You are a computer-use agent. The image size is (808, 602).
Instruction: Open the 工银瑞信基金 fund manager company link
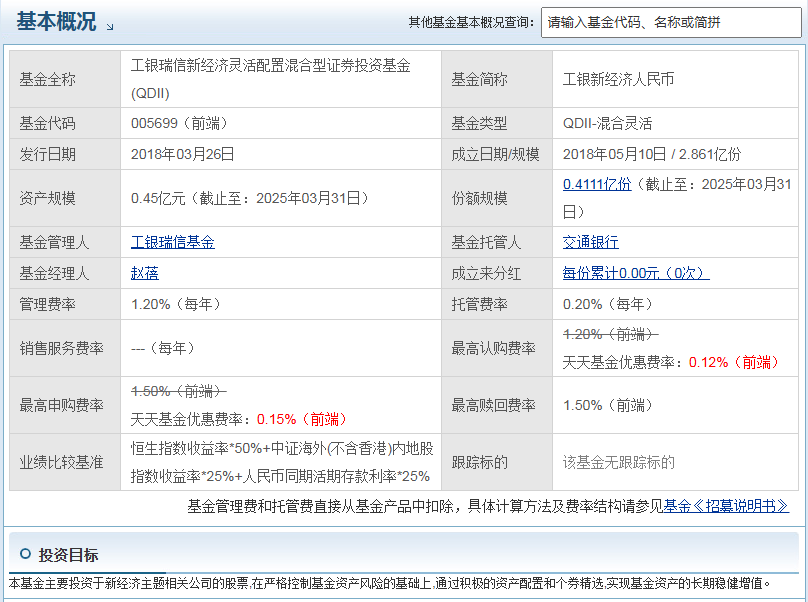[x=173, y=242]
